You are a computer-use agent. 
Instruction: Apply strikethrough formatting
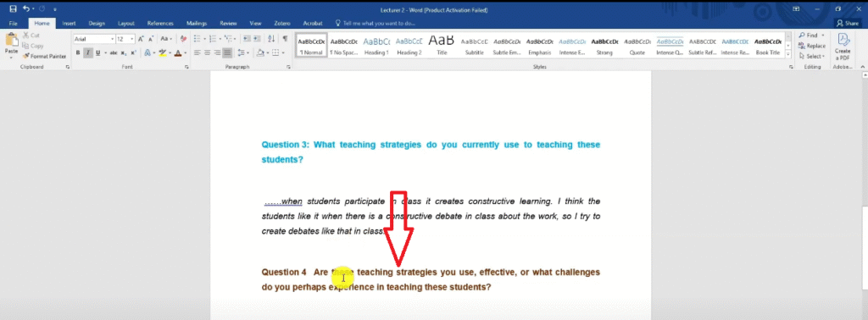click(114, 53)
